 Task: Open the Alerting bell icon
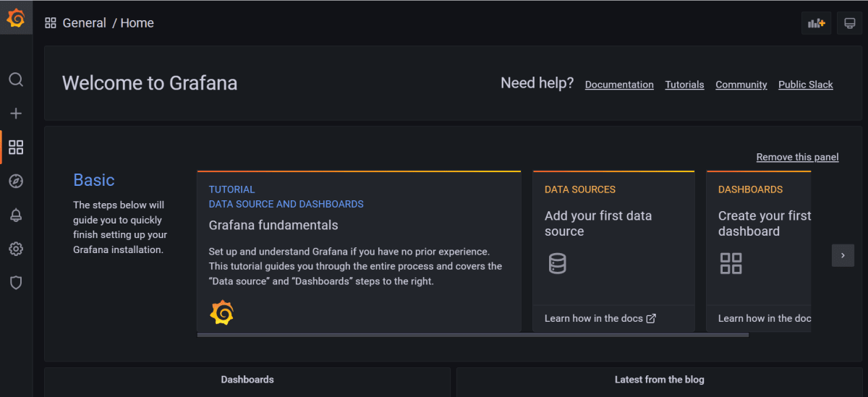click(x=16, y=215)
